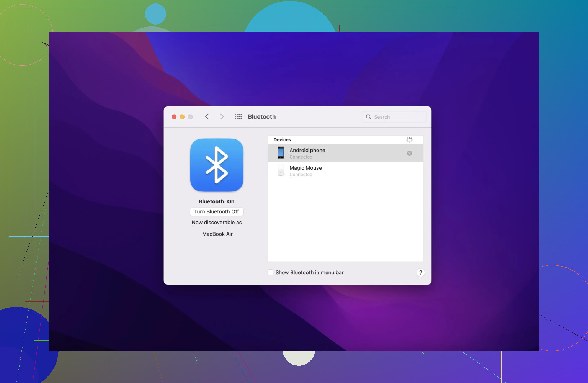
Task: Click the Bluetooth window title
Action: 262,117
